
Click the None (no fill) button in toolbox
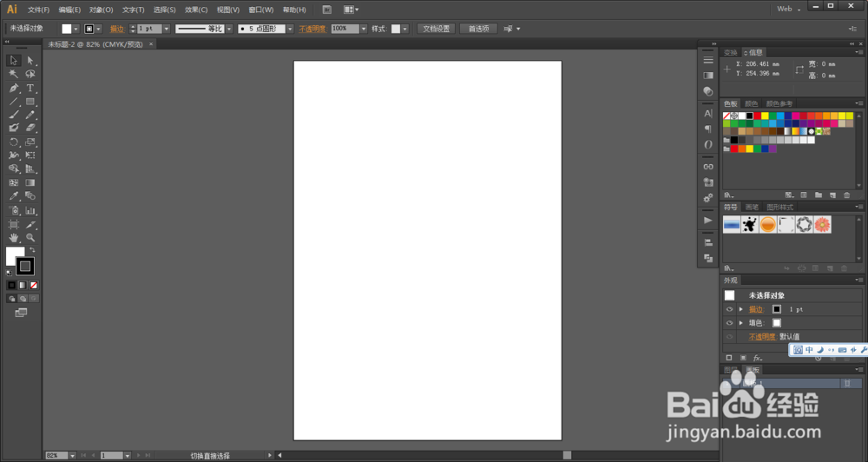pyautogui.click(x=34, y=286)
